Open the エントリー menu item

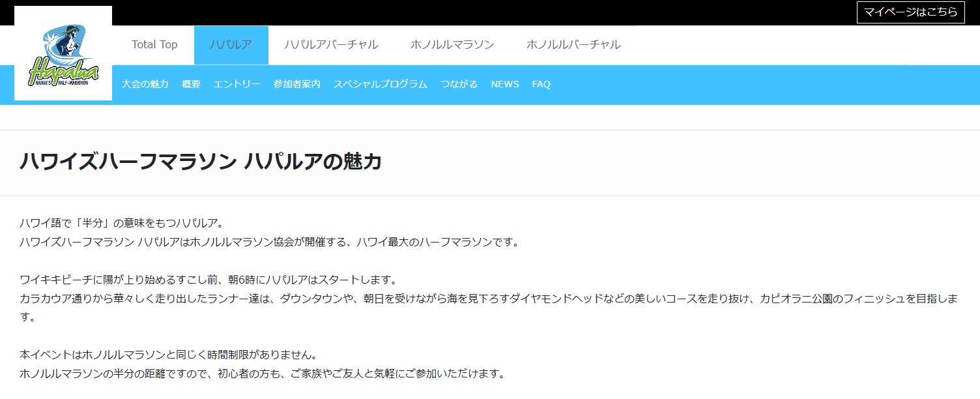(x=237, y=84)
